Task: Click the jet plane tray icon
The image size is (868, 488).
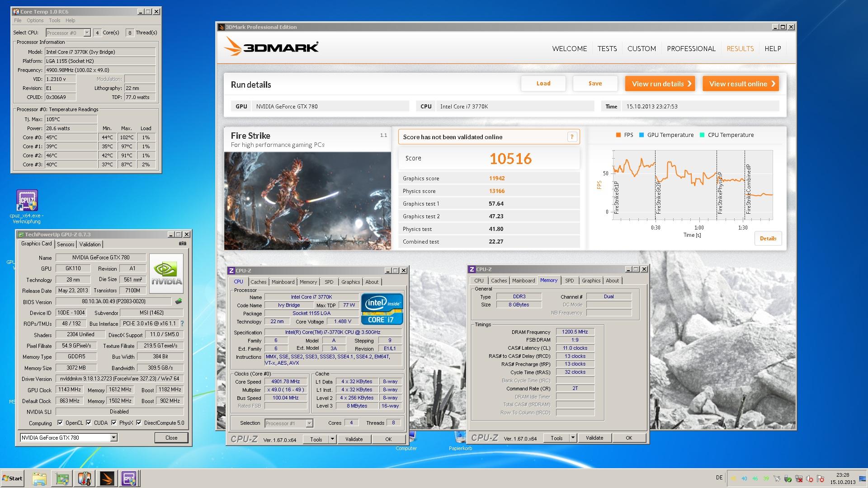Action: click(777, 479)
